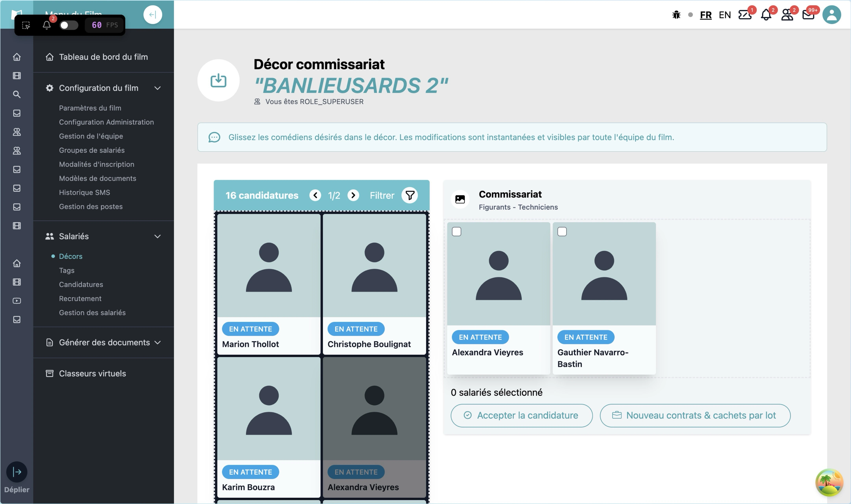Open Candidatures menu item
The height and width of the screenshot is (504, 851).
81,284
